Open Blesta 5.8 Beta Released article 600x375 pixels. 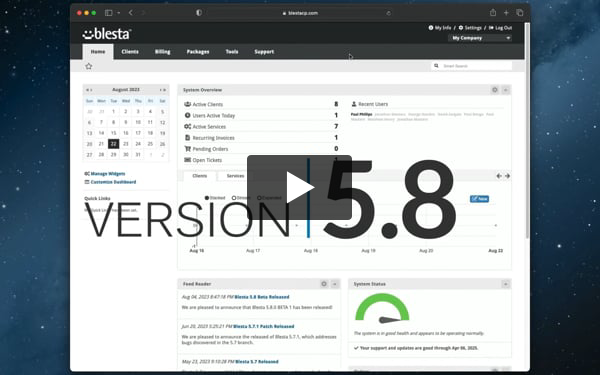[x=262, y=297]
